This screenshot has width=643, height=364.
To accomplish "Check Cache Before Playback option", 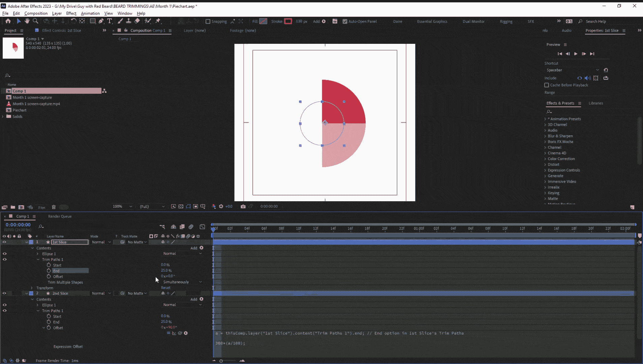I will (547, 85).
